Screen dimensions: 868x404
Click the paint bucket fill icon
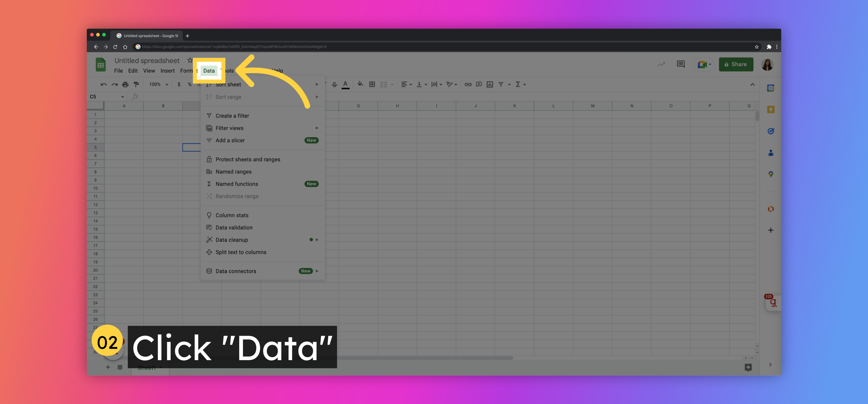(x=359, y=85)
